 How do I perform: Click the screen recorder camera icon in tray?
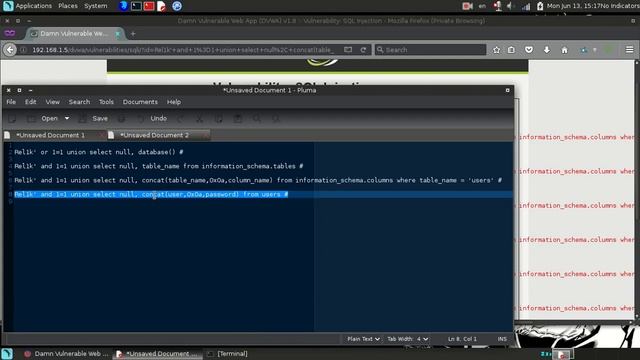coord(467,6)
